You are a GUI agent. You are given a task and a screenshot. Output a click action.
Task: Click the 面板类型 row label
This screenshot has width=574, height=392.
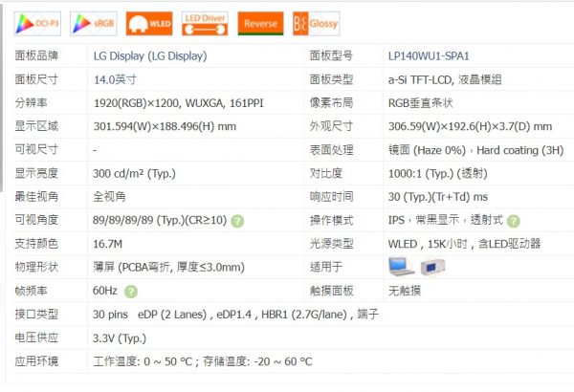coord(331,79)
